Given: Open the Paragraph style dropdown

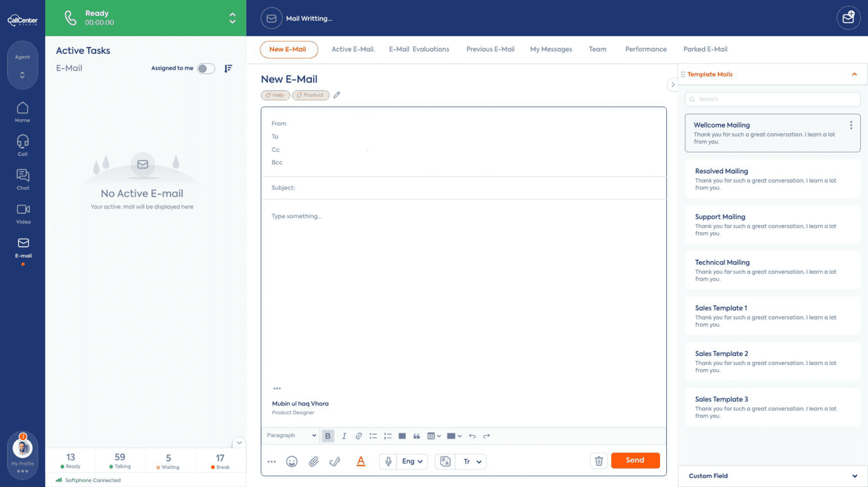Looking at the screenshot, I should click(291, 436).
